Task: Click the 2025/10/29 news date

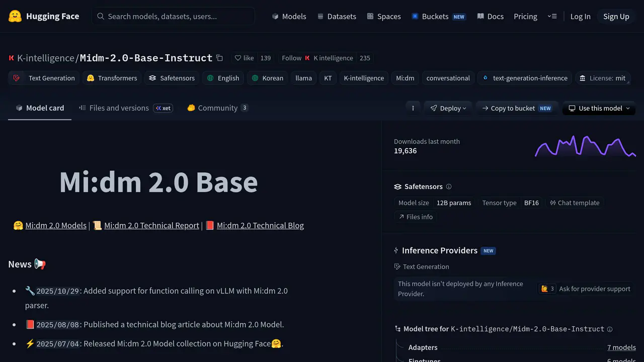Action: coord(58,291)
